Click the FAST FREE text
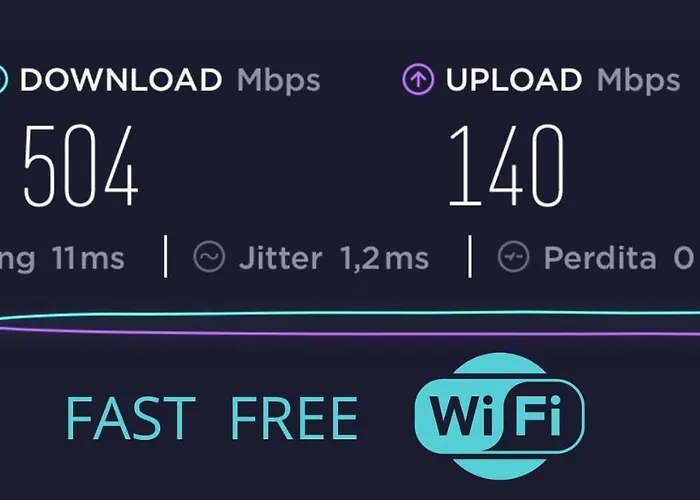The height and width of the screenshot is (500, 700). (212, 418)
